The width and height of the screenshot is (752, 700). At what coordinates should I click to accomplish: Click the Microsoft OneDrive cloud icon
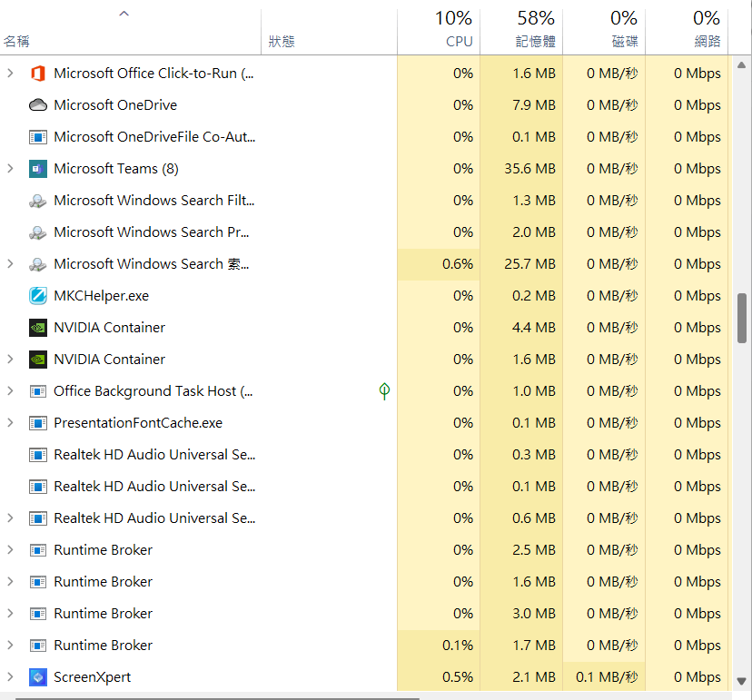(x=38, y=105)
